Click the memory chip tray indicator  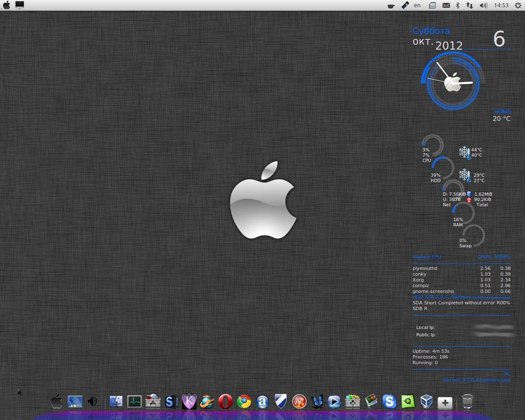(x=432, y=5)
